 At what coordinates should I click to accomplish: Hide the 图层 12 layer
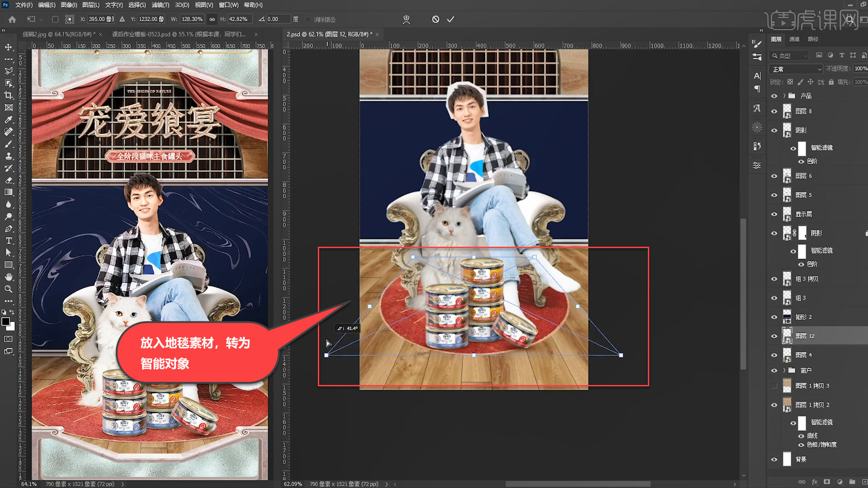(774, 336)
